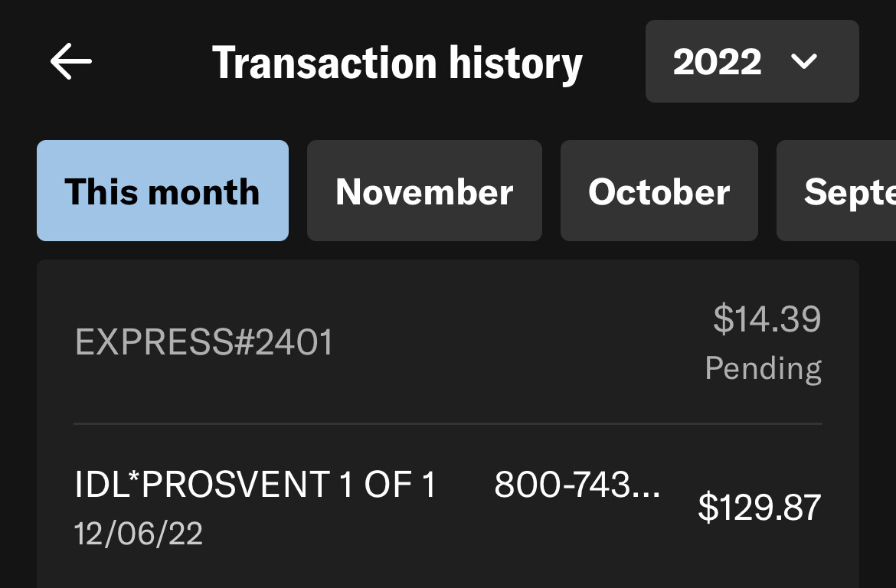Click the 12/06/22 transaction date
Image resolution: width=896 pixels, height=588 pixels.
tap(139, 533)
